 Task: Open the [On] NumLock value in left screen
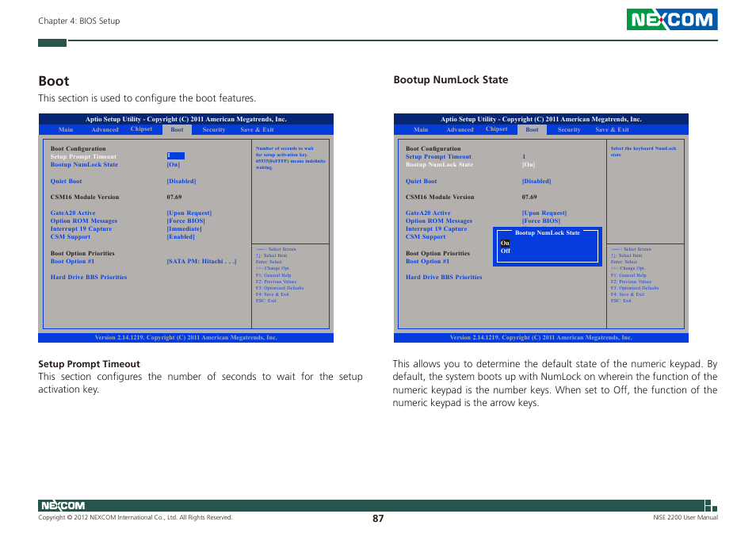pos(174,164)
